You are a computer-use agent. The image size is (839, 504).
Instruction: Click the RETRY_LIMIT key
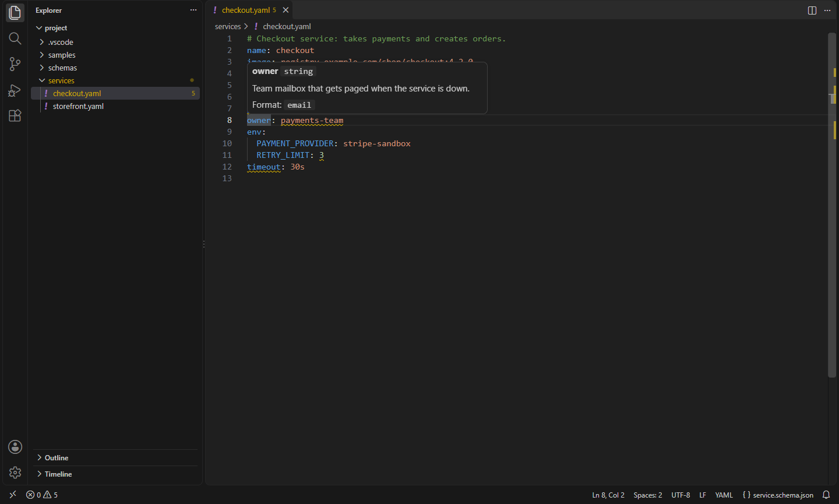tap(283, 155)
